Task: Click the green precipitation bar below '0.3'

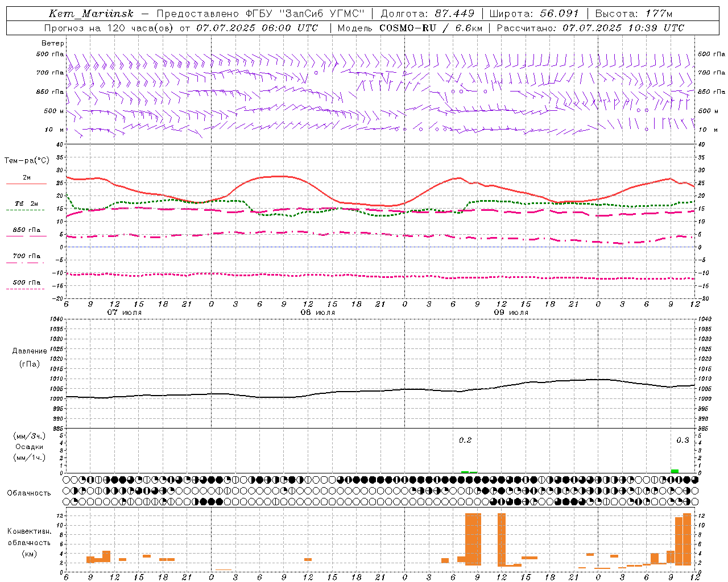Action: pos(675,471)
